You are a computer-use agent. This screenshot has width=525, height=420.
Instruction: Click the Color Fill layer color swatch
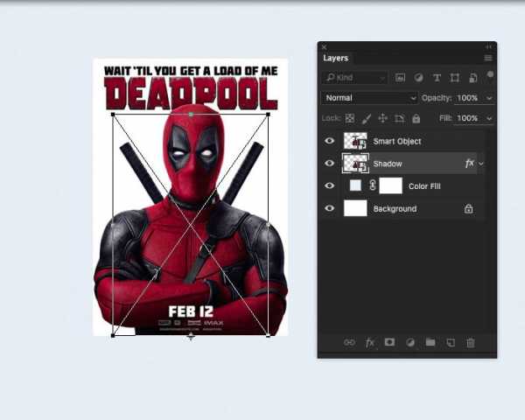coord(355,185)
